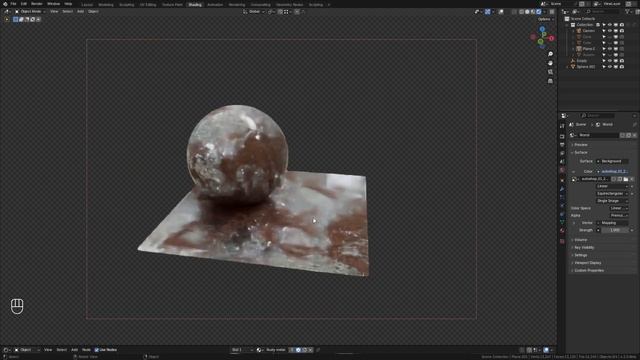Open the Window menu
Image resolution: width=640 pixels, height=360 pixels.
[x=53, y=4]
